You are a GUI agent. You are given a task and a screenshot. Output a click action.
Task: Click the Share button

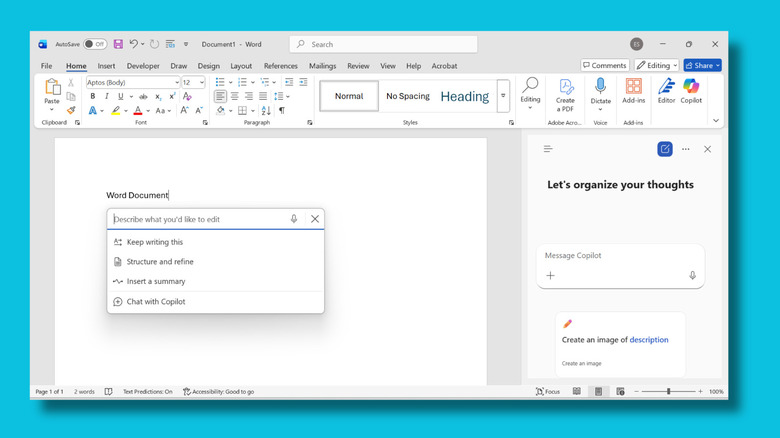point(702,65)
